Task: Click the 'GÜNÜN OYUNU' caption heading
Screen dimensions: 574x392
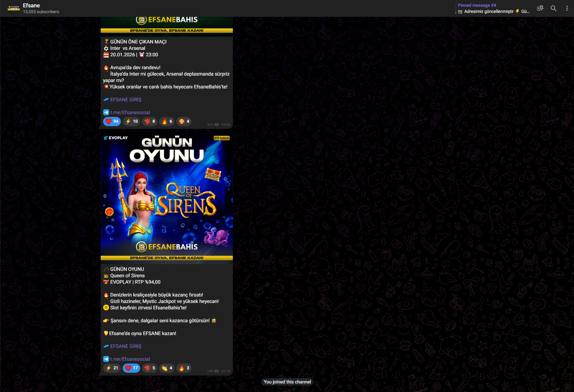Action: coord(127,269)
